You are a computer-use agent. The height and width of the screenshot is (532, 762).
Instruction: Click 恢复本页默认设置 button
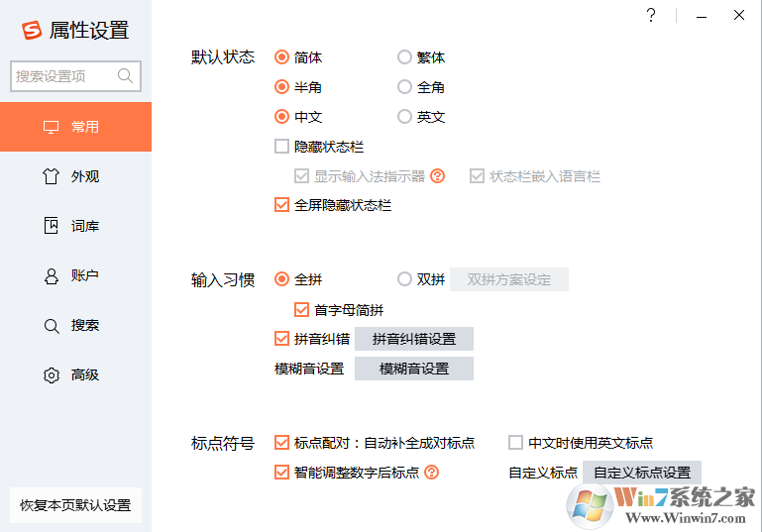tap(75, 505)
